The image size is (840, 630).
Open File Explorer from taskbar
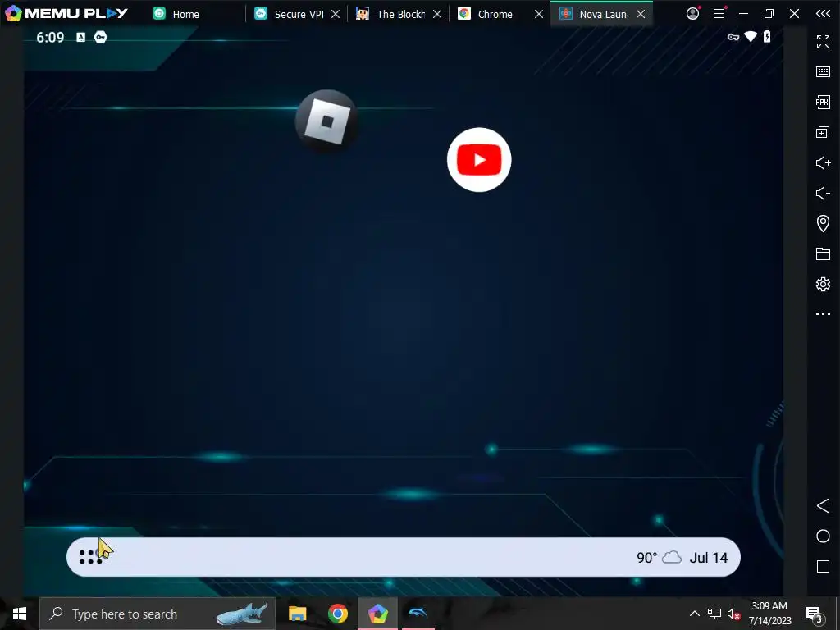(297, 614)
